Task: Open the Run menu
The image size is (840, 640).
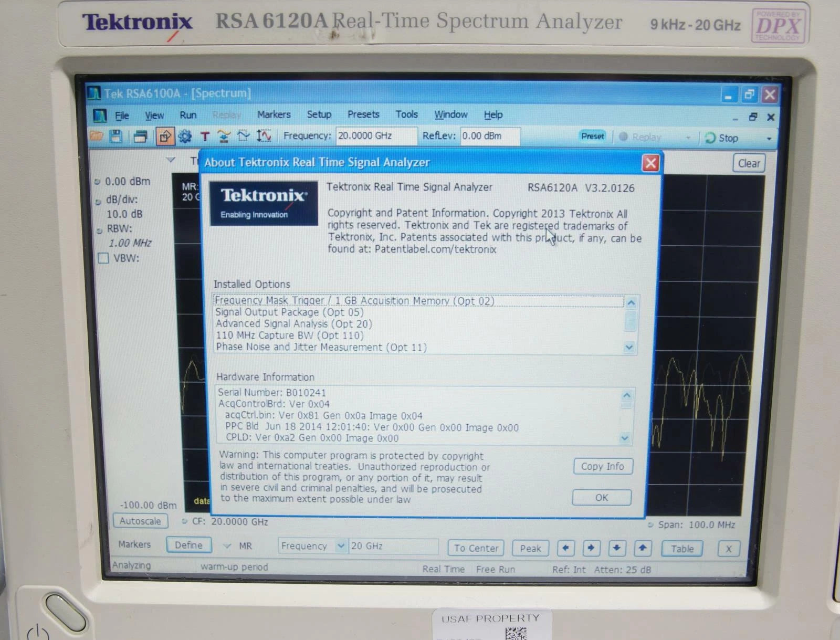Action: coord(188,115)
